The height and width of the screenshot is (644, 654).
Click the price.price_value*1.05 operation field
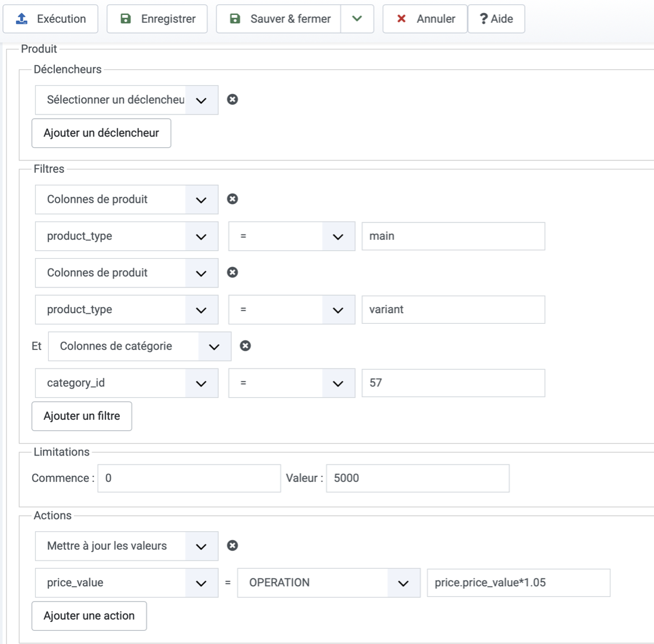pos(518,583)
